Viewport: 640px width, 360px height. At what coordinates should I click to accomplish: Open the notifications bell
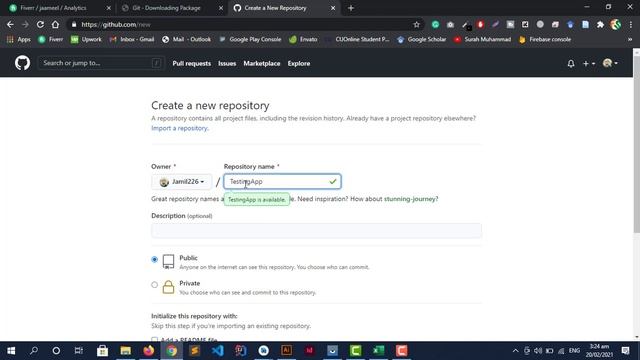pos(571,63)
